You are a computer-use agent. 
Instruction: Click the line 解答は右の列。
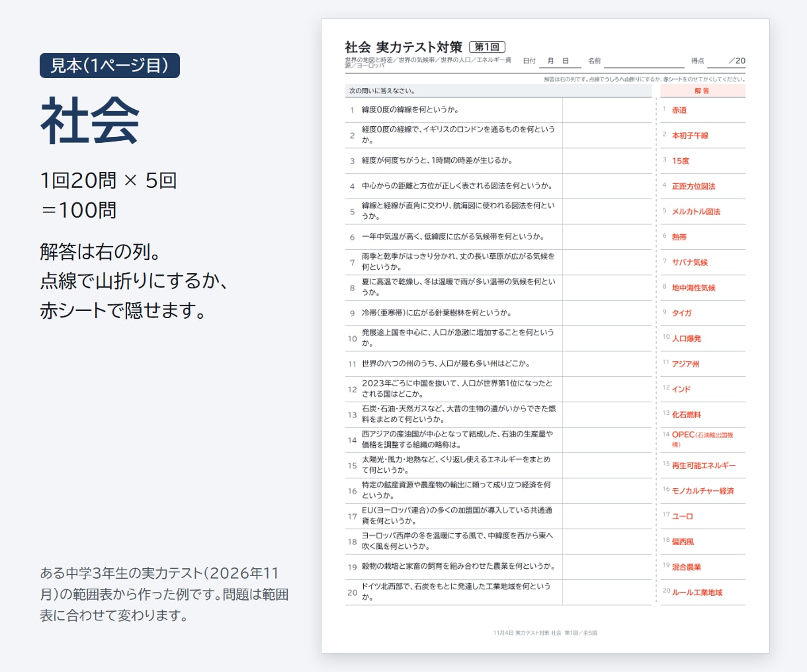101,252
